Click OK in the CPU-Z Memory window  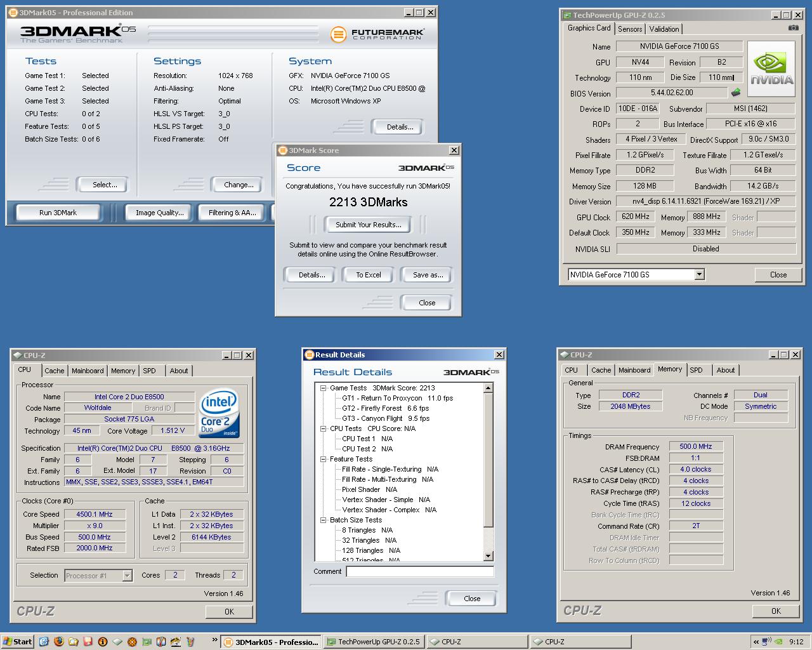pyautogui.click(x=776, y=611)
